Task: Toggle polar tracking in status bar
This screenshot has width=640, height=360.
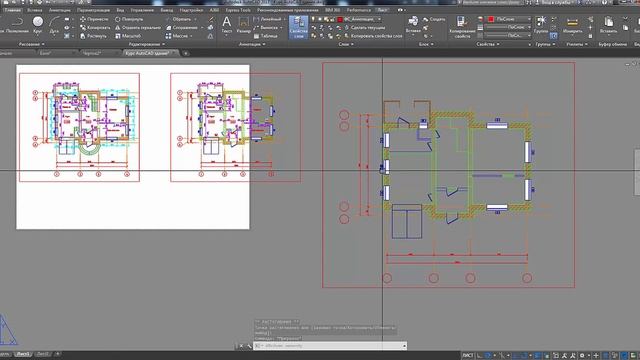Action: pos(488,356)
